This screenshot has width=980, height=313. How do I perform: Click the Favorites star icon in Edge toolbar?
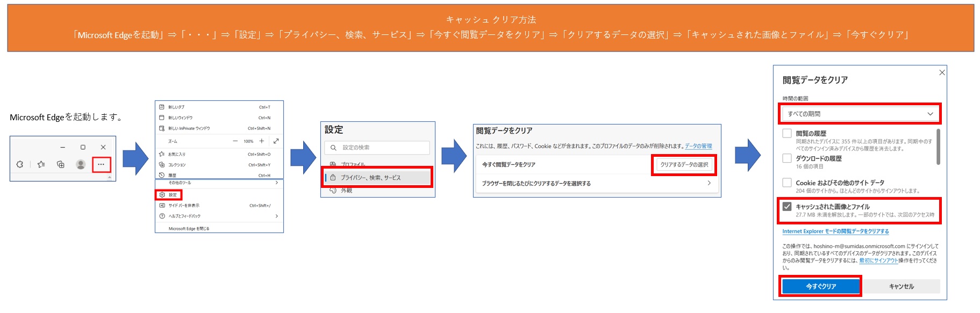41,164
